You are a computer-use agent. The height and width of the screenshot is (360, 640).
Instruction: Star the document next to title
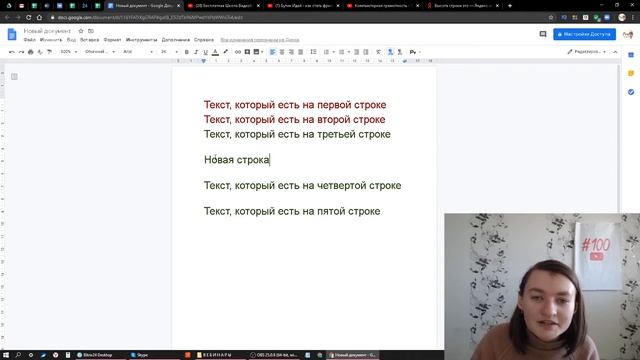pyautogui.click(x=81, y=31)
